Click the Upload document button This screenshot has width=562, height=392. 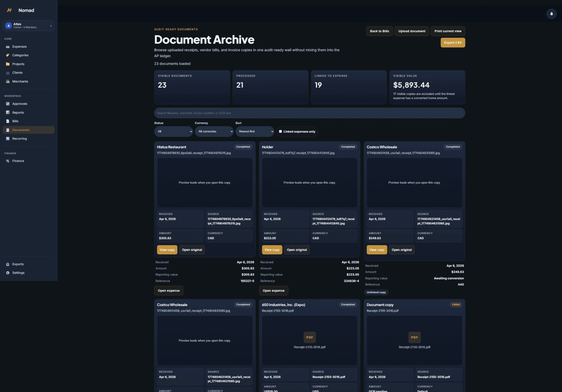412,31
